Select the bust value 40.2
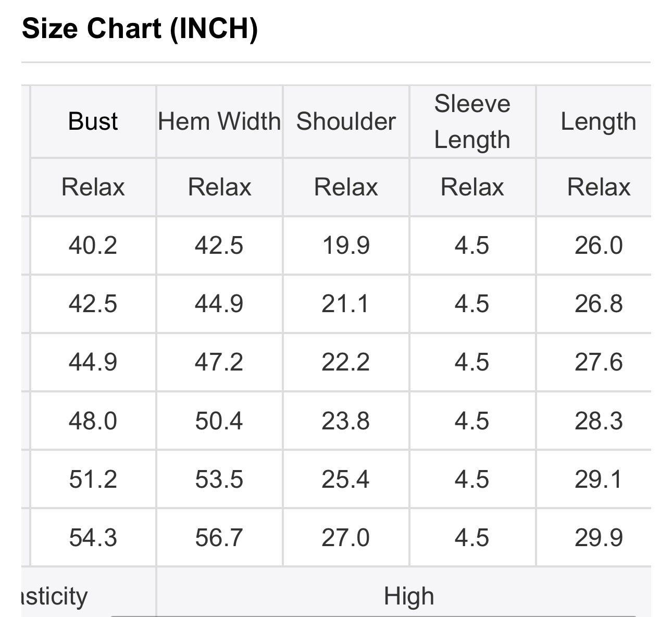672x617 pixels. coord(93,245)
